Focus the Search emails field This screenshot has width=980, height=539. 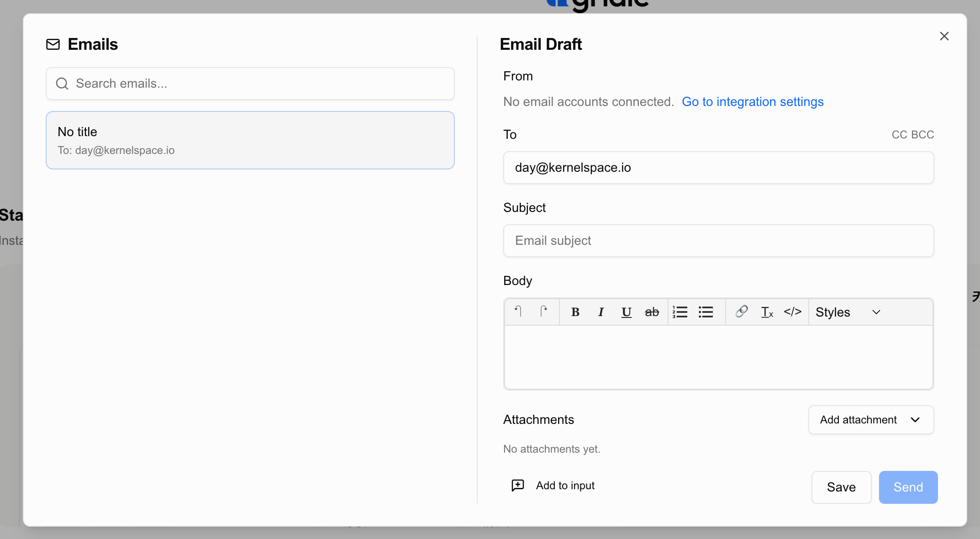(250, 84)
